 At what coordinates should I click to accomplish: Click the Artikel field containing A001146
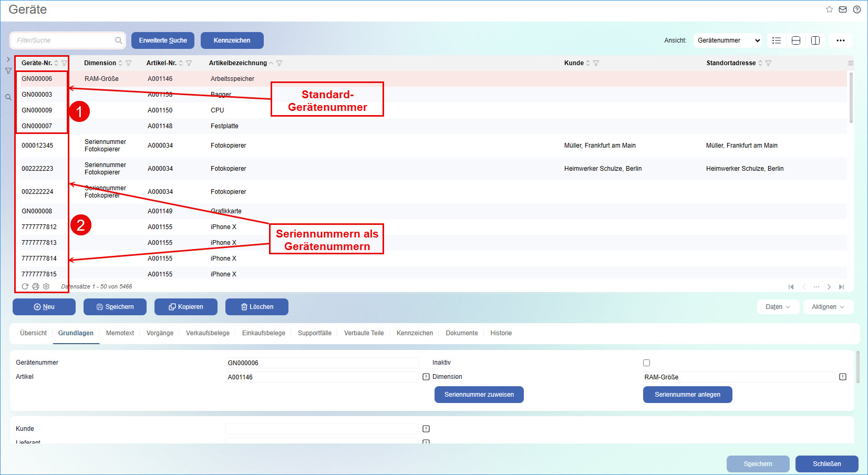[x=322, y=377]
